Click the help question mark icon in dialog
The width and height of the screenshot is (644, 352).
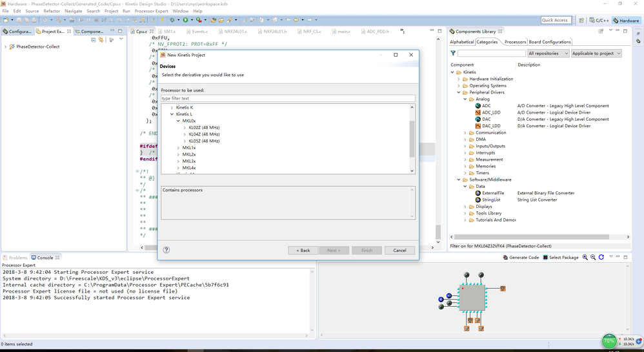166,249
